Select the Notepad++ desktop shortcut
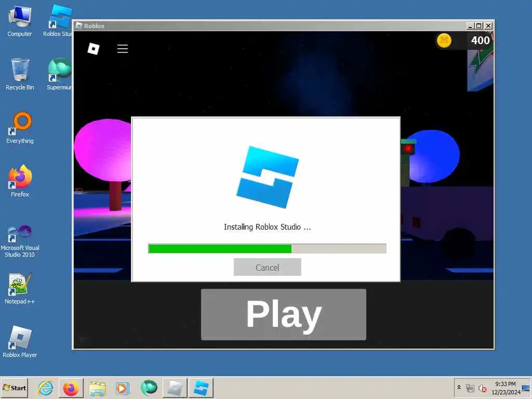Image resolution: width=532 pixels, height=399 pixels. [20, 288]
